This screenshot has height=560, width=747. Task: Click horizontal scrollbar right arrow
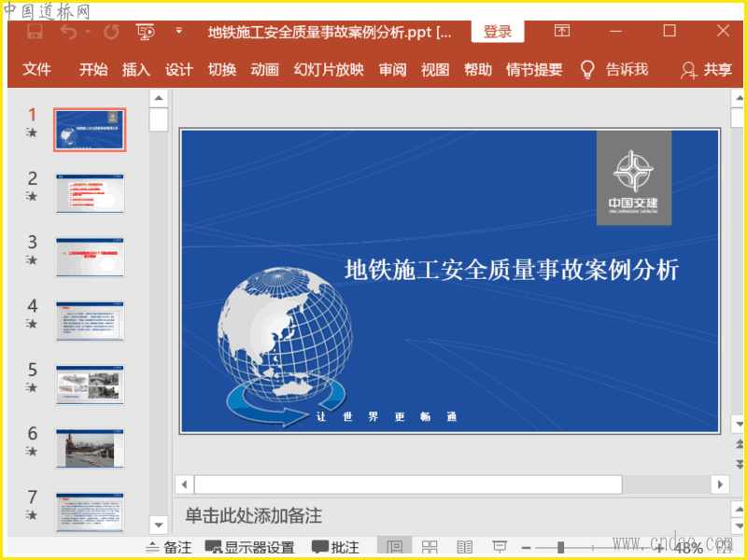(x=720, y=485)
